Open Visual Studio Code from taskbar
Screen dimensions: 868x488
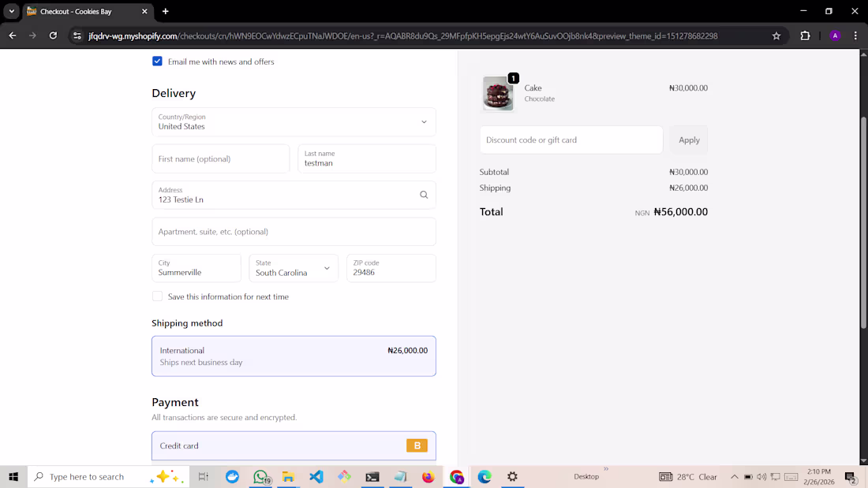316,476
